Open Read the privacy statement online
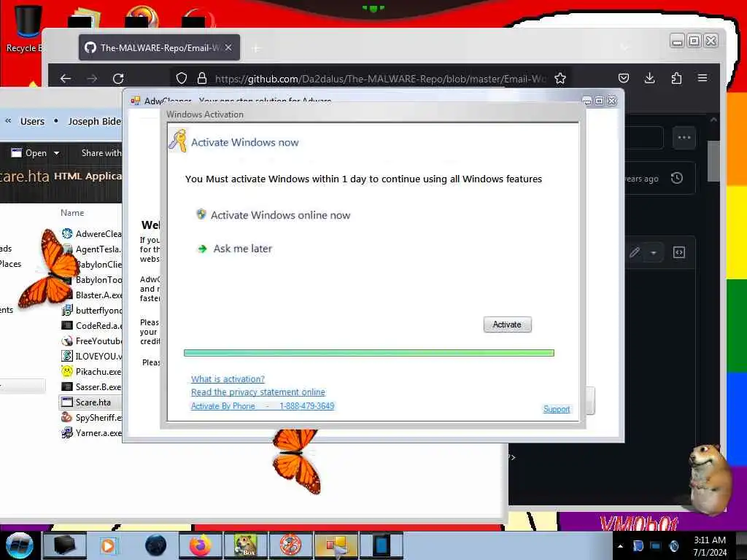Screen dimensions: 747x560 [x=258, y=392]
